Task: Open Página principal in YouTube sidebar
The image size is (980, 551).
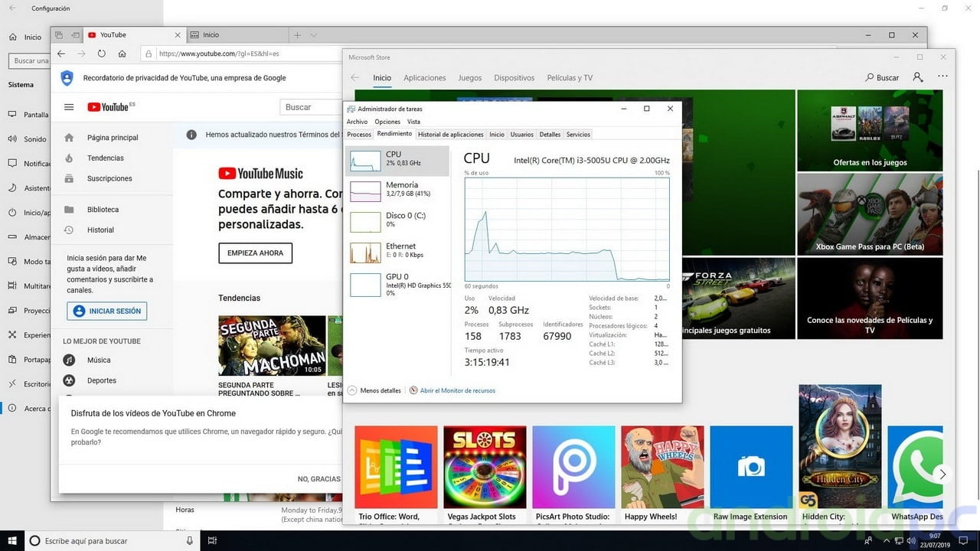Action: coord(113,138)
